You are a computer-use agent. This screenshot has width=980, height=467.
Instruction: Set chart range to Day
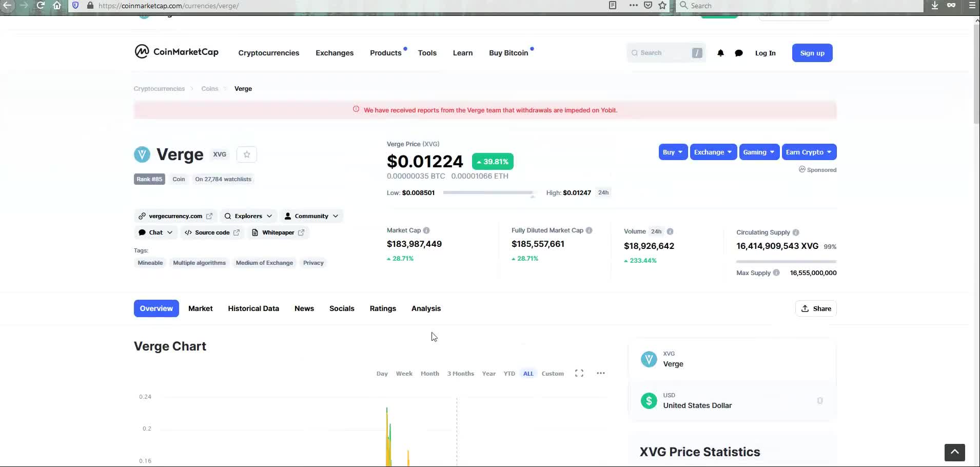pos(382,374)
